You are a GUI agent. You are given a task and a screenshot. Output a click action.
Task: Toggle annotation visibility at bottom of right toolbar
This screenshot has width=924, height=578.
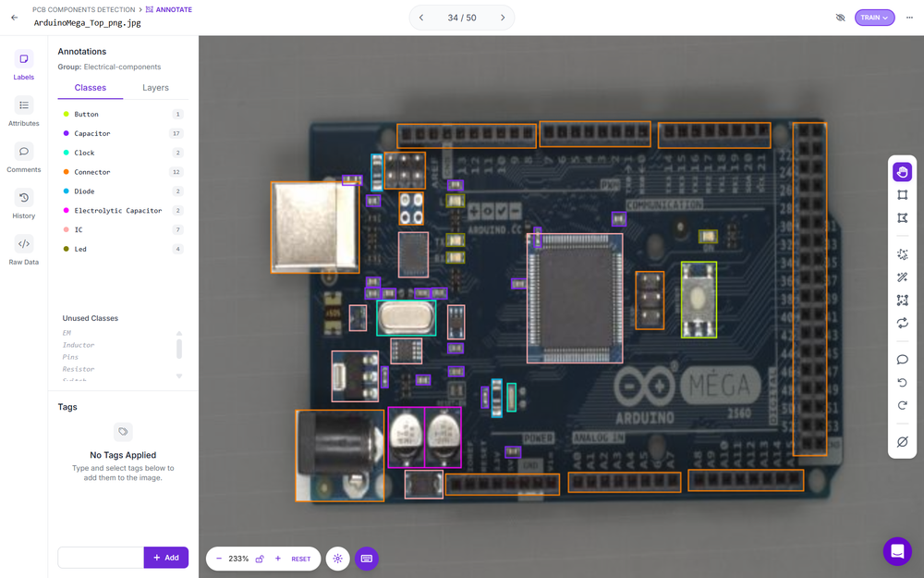coord(902,441)
